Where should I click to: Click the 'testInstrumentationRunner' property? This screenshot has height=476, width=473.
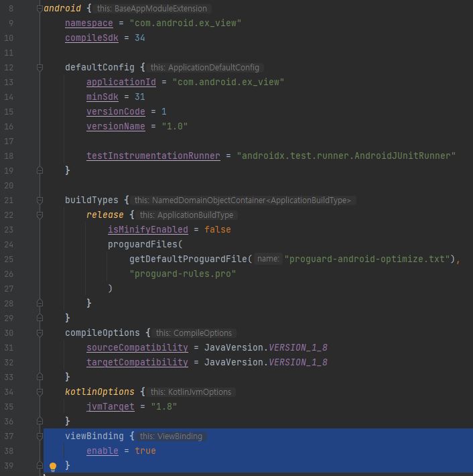153,156
